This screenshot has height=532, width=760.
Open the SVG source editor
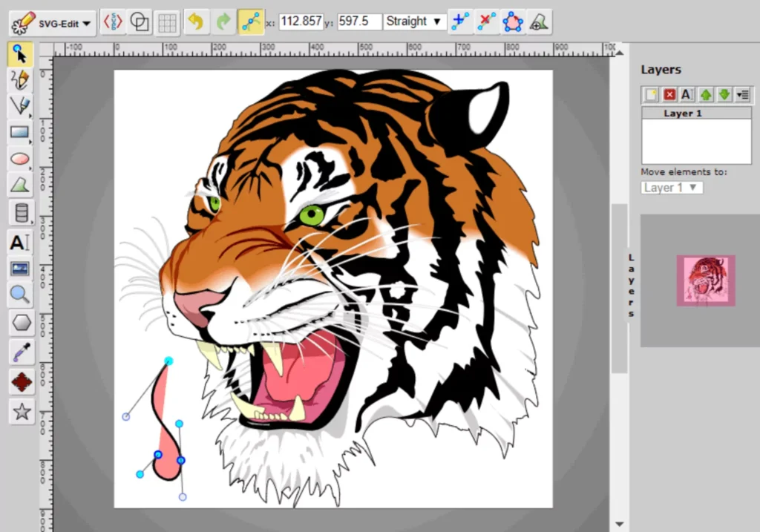(112, 22)
